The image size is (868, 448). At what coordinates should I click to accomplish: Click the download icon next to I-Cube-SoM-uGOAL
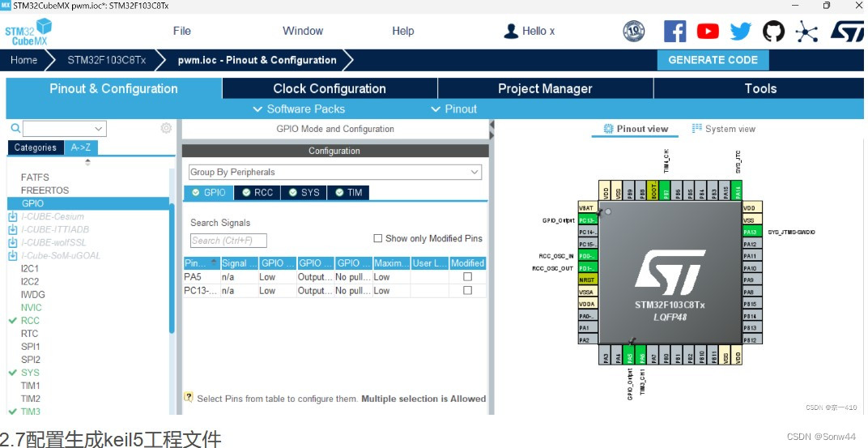13,255
